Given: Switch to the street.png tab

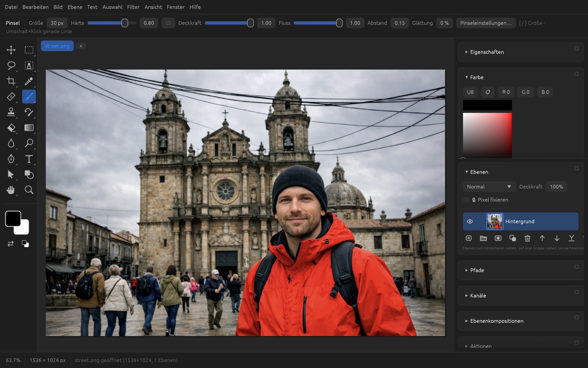Looking at the screenshot, I should click(57, 46).
